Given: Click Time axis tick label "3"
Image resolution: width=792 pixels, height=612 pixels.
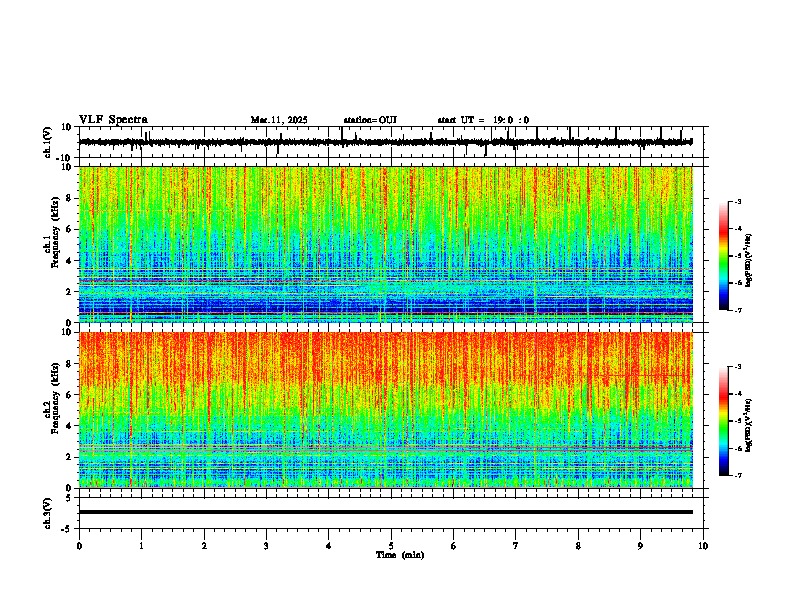Looking at the screenshot, I should point(266,546).
